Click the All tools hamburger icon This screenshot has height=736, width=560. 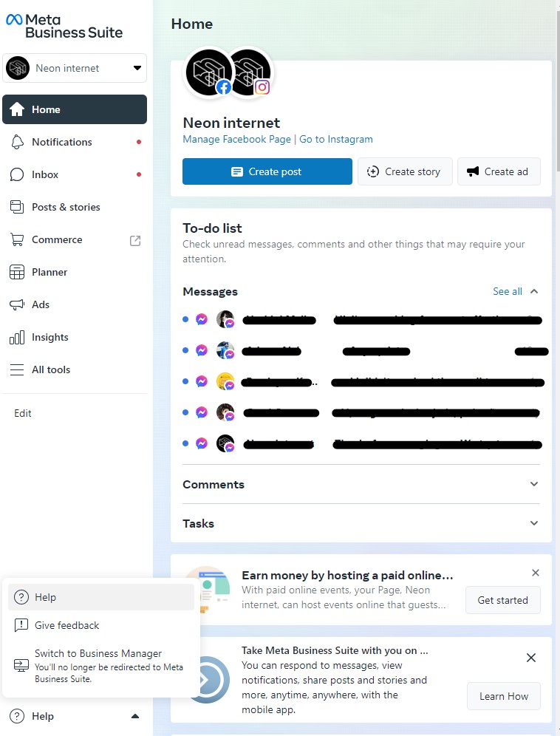pos(17,370)
